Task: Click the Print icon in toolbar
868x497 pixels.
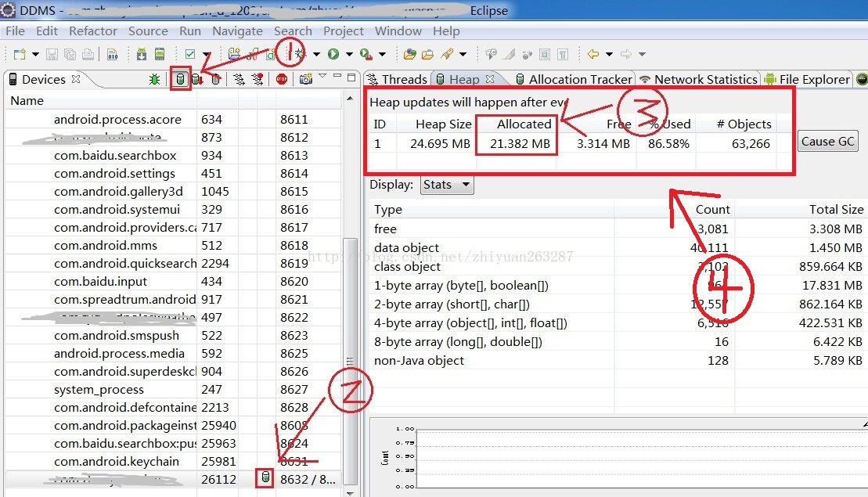Action: (x=88, y=54)
